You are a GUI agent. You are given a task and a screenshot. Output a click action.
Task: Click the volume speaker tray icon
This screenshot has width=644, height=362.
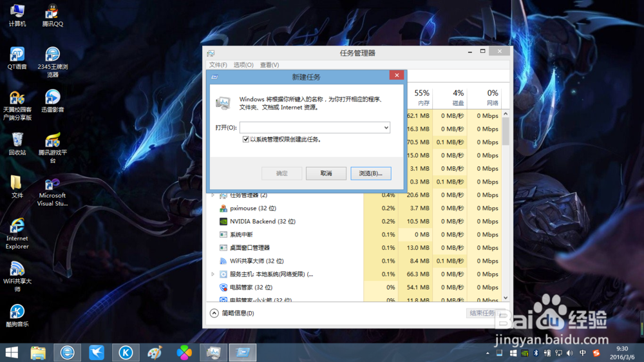570,353
